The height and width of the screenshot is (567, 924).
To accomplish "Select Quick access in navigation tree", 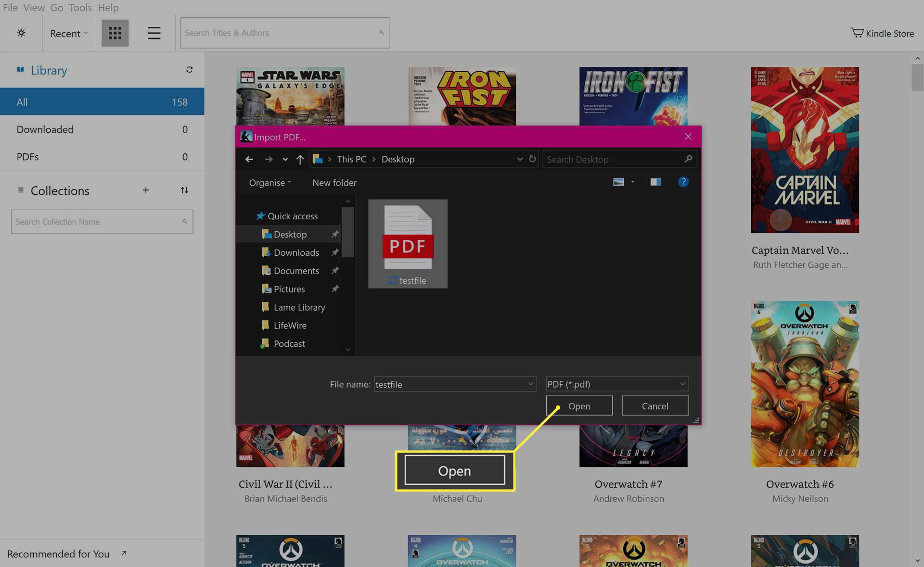I will [x=287, y=216].
